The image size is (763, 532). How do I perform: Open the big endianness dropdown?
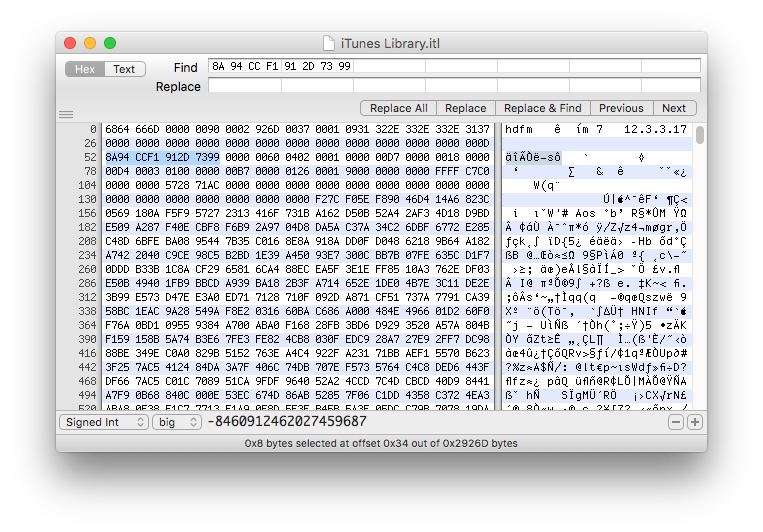[177, 422]
